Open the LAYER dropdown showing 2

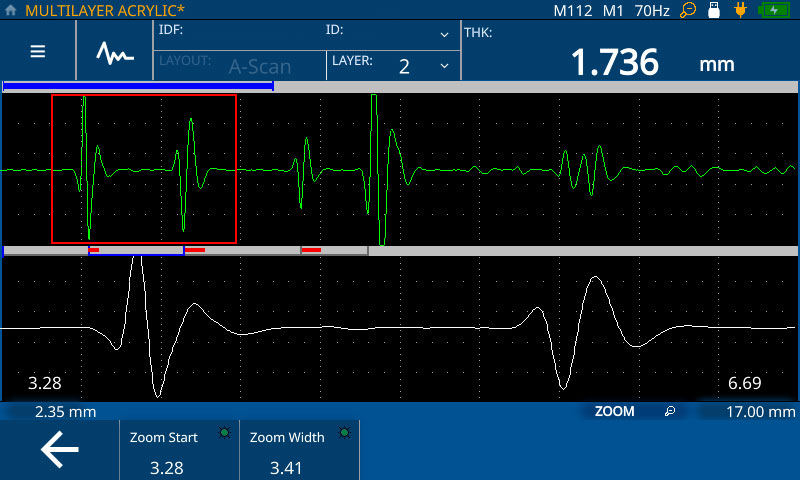[x=392, y=66]
